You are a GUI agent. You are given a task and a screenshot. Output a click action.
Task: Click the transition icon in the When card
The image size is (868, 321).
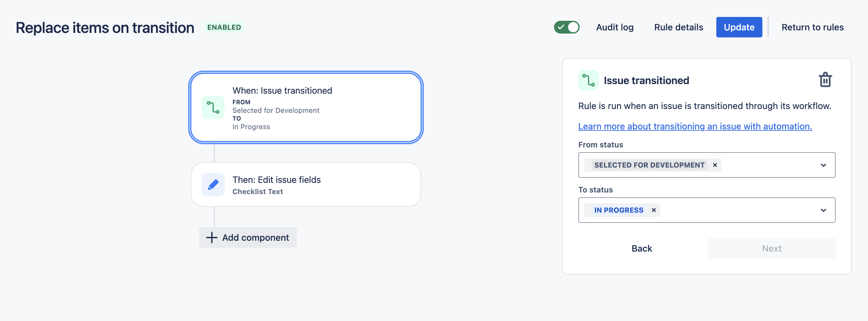(x=213, y=108)
